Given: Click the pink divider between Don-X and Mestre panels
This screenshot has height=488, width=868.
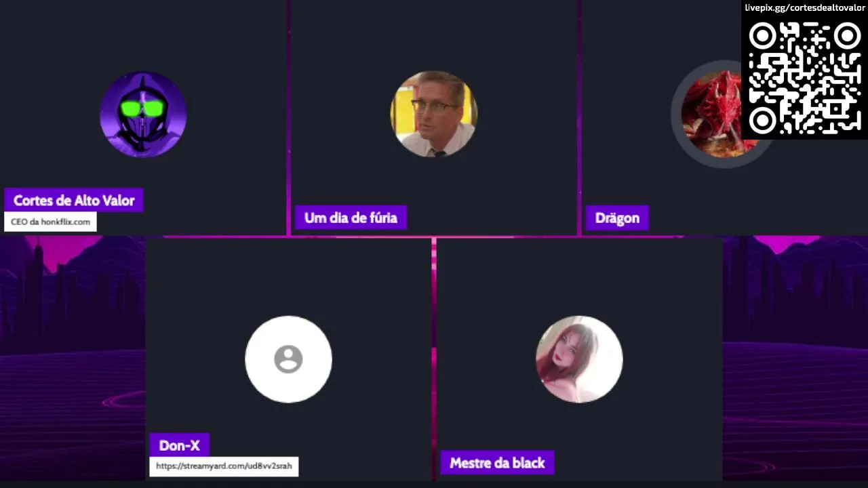Looking at the screenshot, I should coord(434,359).
